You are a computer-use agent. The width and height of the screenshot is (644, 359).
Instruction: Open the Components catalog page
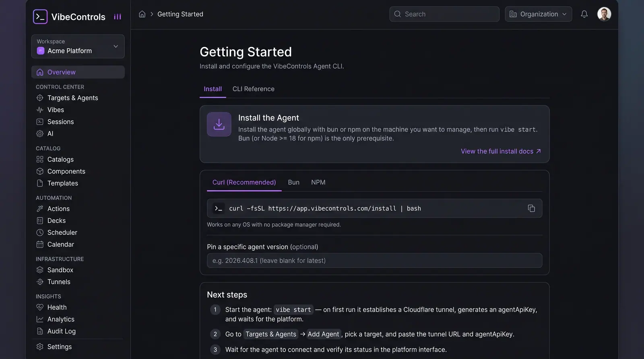coord(66,171)
